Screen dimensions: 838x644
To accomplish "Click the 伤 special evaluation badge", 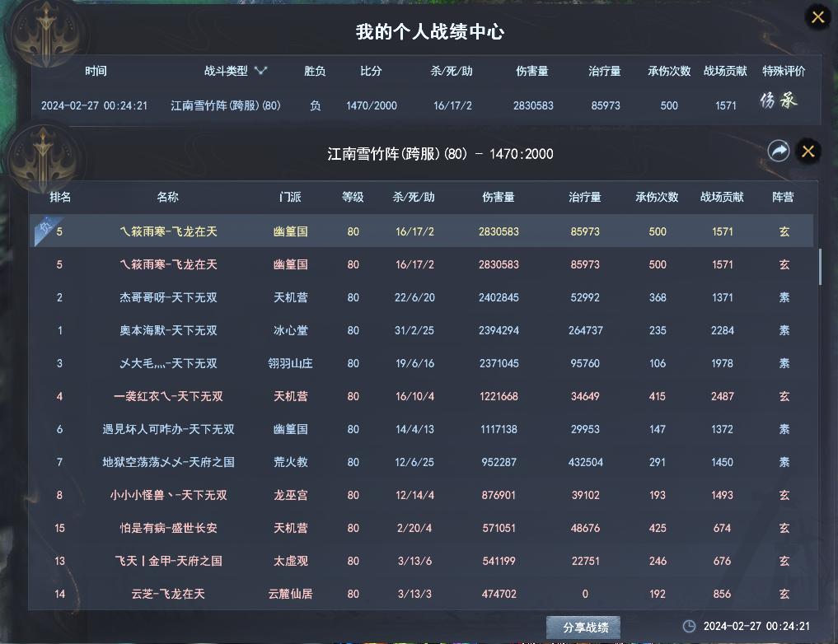I will point(767,101).
